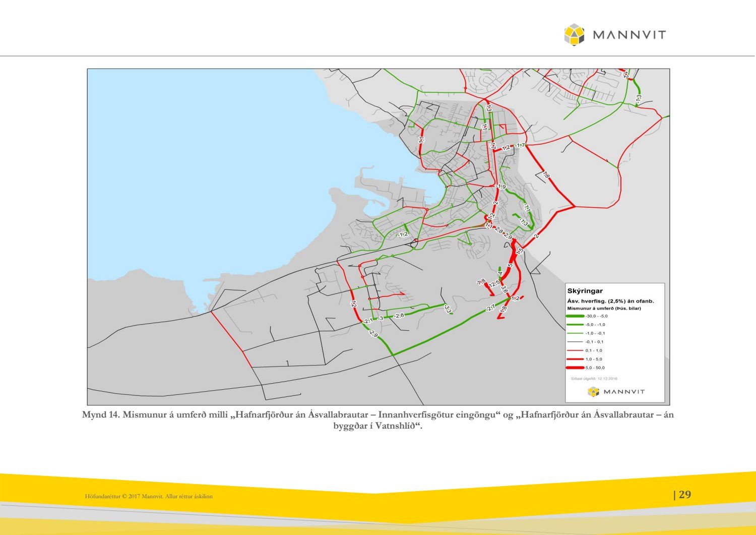Viewport: 756px width, 535px height.
Task: Click the Mannvit cube logo in header
Action: [574, 35]
